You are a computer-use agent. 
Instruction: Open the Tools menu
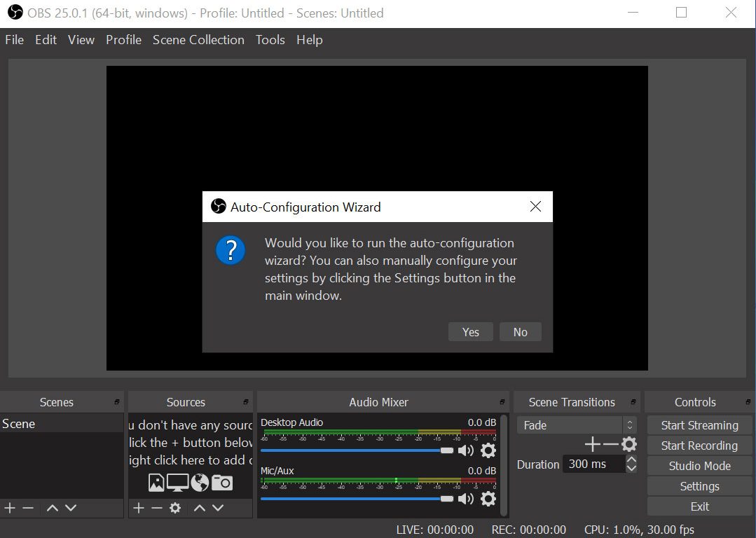[270, 40]
